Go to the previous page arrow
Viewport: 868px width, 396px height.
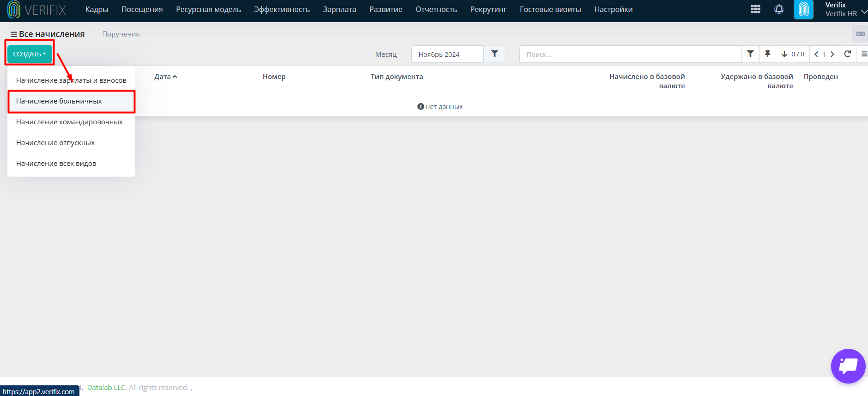pyautogui.click(x=816, y=54)
